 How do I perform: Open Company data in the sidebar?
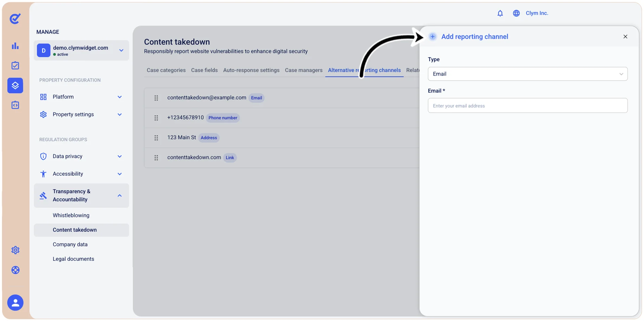click(70, 244)
